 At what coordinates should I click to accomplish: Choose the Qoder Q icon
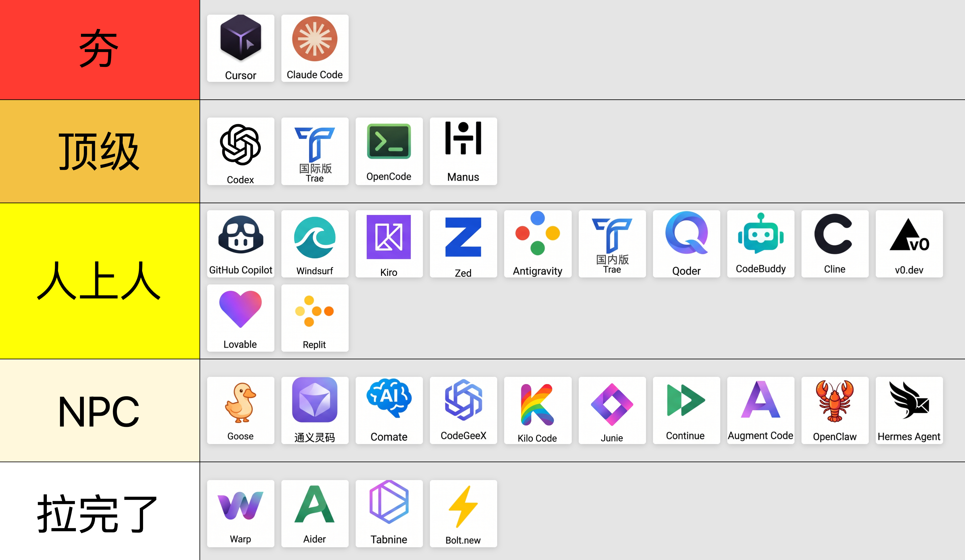686,244
